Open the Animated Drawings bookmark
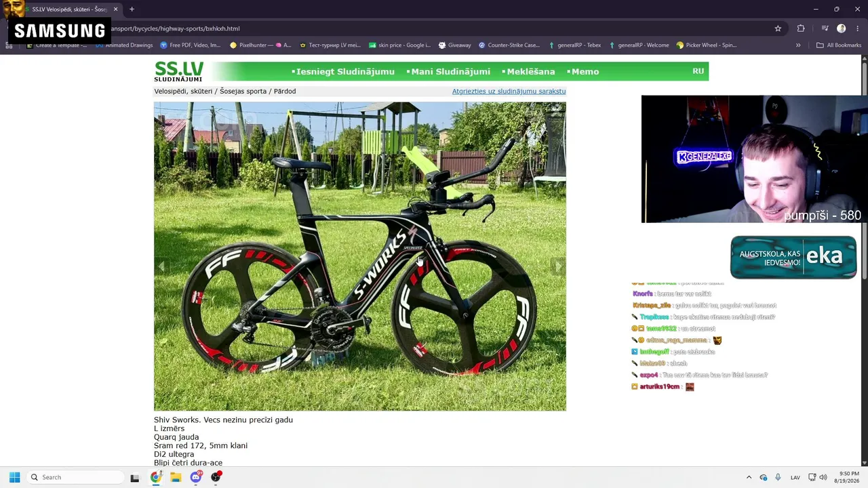Image resolution: width=868 pixels, height=488 pixels. click(x=124, y=45)
